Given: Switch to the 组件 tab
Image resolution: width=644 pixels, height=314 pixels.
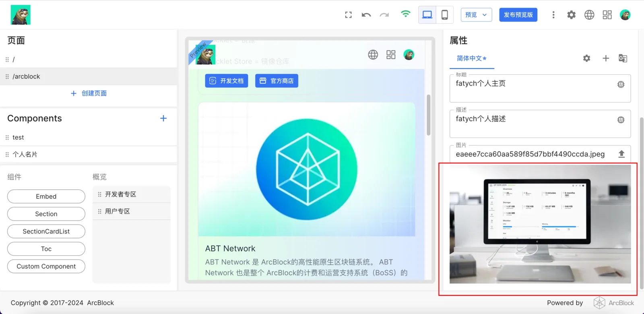Looking at the screenshot, I should (14, 177).
